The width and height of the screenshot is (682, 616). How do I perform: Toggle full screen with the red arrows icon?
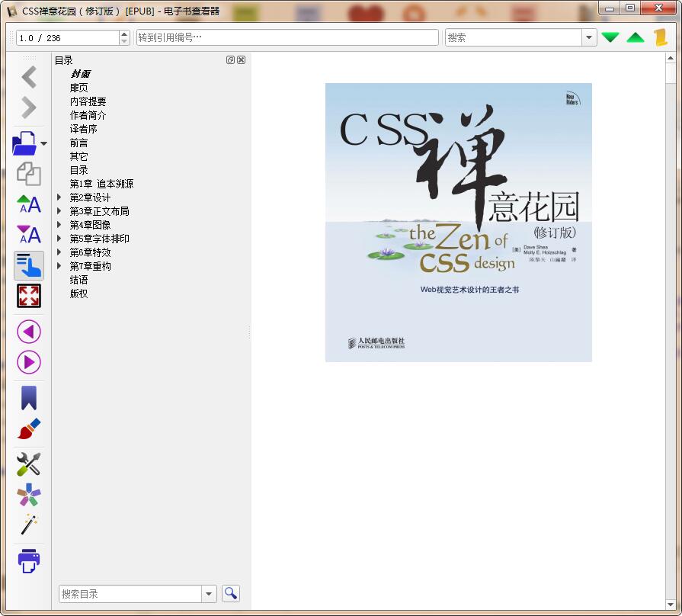(x=29, y=296)
